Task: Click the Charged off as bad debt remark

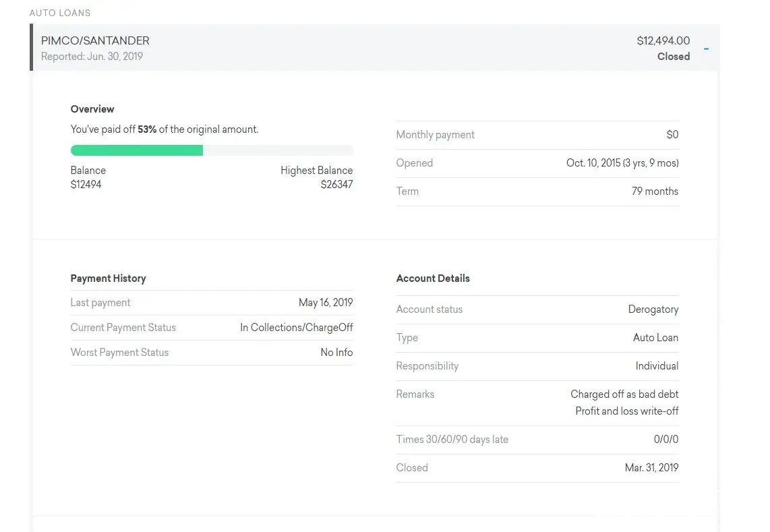Action: [x=624, y=394]
